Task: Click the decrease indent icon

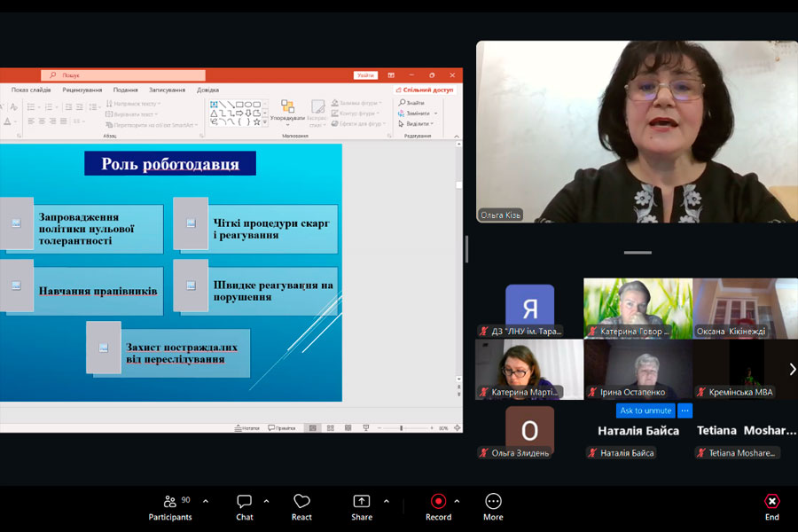Action: 68,107
